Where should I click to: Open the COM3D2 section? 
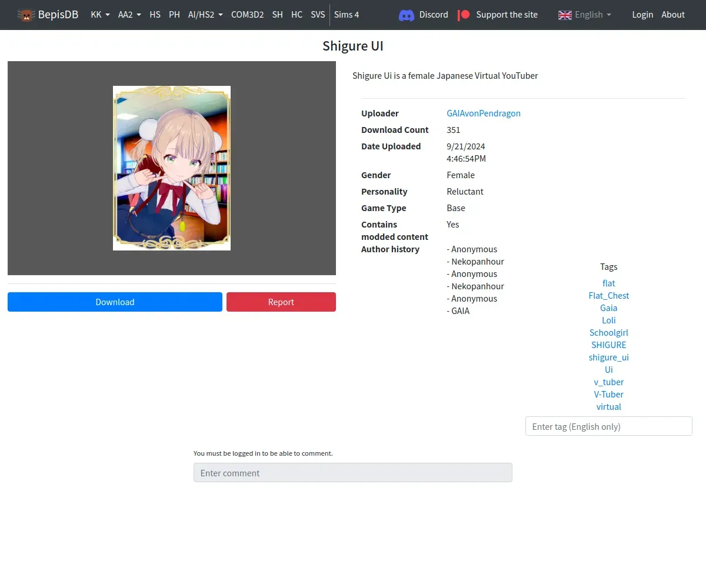coord(247,15)
